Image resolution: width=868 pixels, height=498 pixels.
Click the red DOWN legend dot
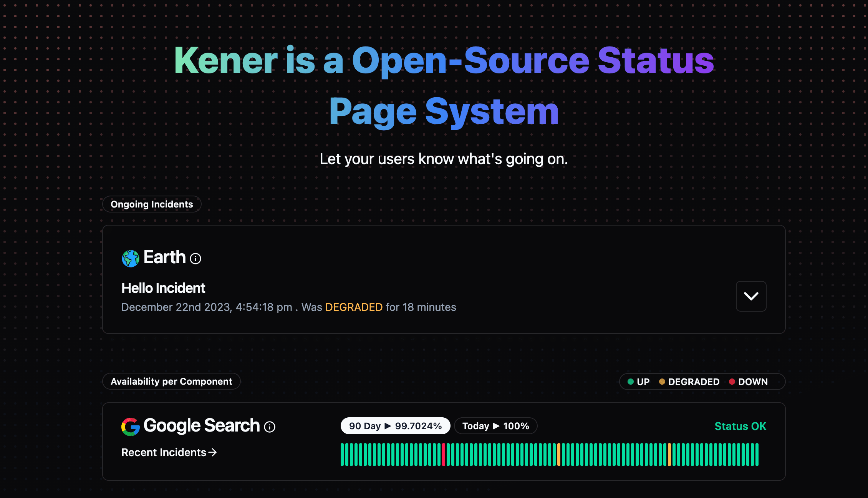732,382
